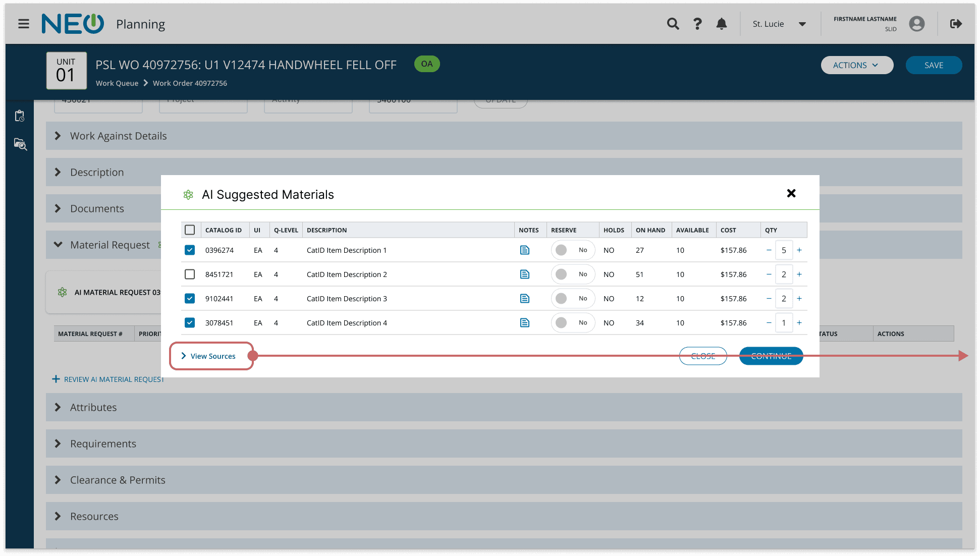Open the ACTIONS dropdown menu
This screenshot has height=556, width=980.
[x=856, y=65]
